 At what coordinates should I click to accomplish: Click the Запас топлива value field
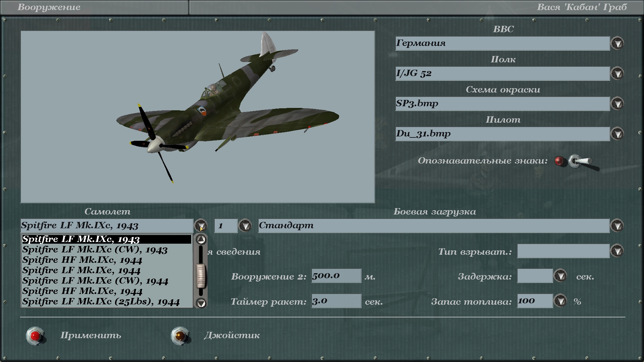tap(535, 301)
